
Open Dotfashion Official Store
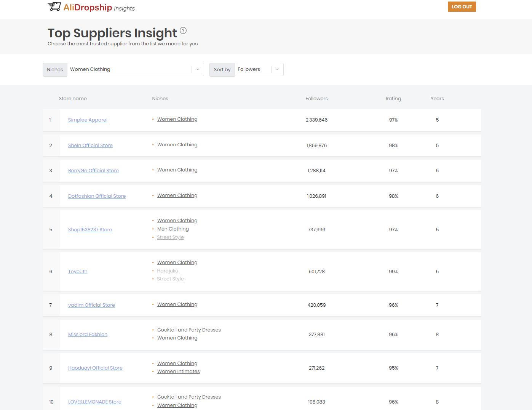[97, 196]
